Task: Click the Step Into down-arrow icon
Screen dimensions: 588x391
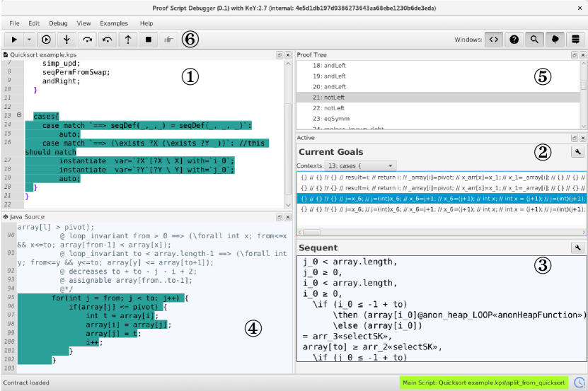Action: [x=67, y=39]
